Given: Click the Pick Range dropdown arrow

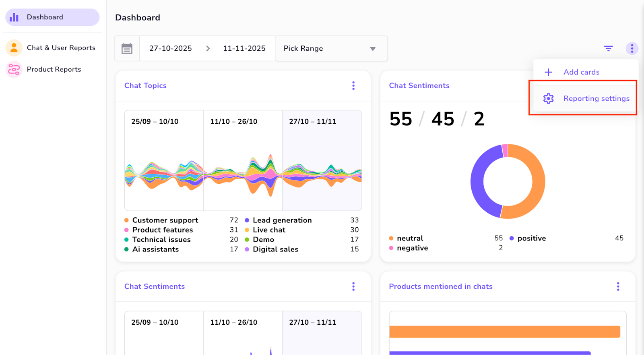Looking at the screenshot, I should [x=373, y=49].
